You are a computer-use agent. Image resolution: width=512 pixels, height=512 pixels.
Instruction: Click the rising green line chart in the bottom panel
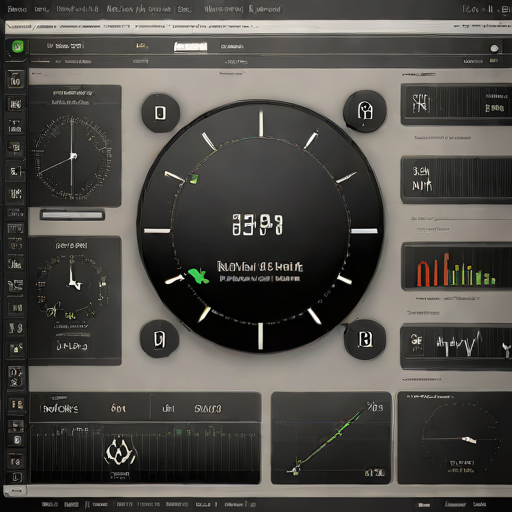click(331, 438)
